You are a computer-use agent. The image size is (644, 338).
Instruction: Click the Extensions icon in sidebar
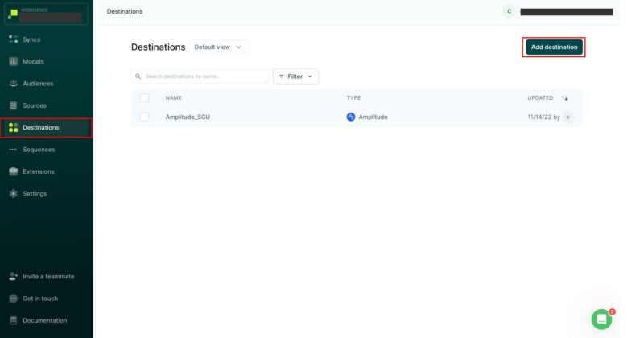tap(13, 171)
